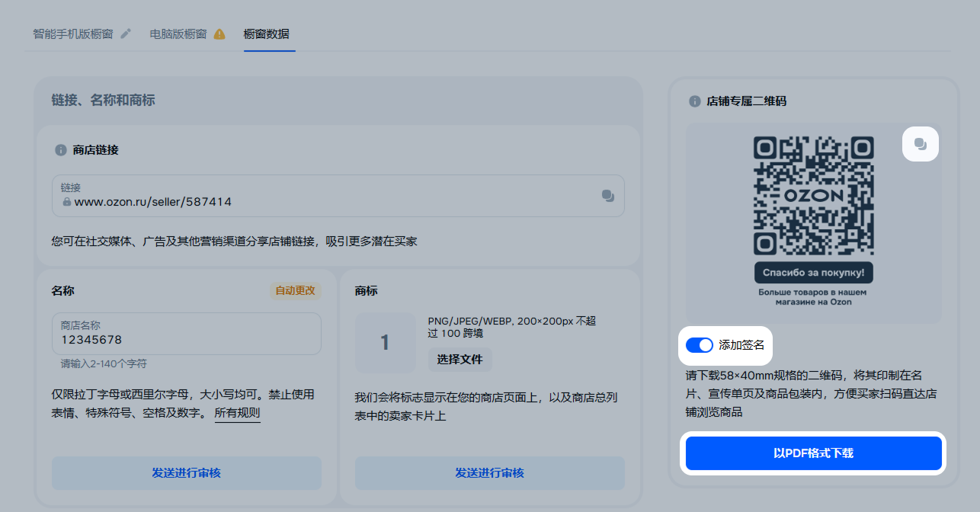The height and width of the screenshot is (512, 980).
Task: Click the warning icon beside 电脑版橱窗
Action: pos(219,34)
